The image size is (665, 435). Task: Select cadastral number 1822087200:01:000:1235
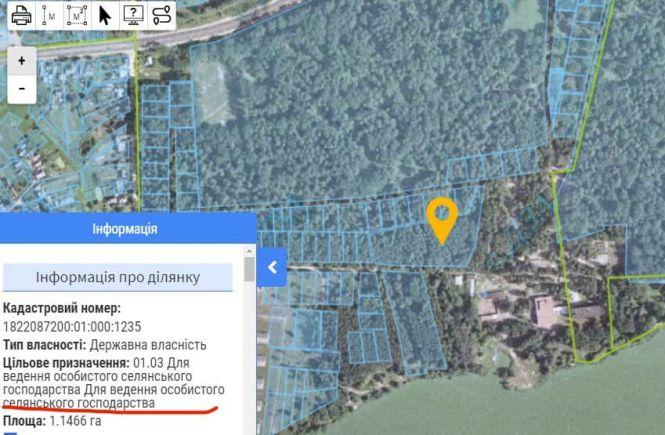click(72, 326)
